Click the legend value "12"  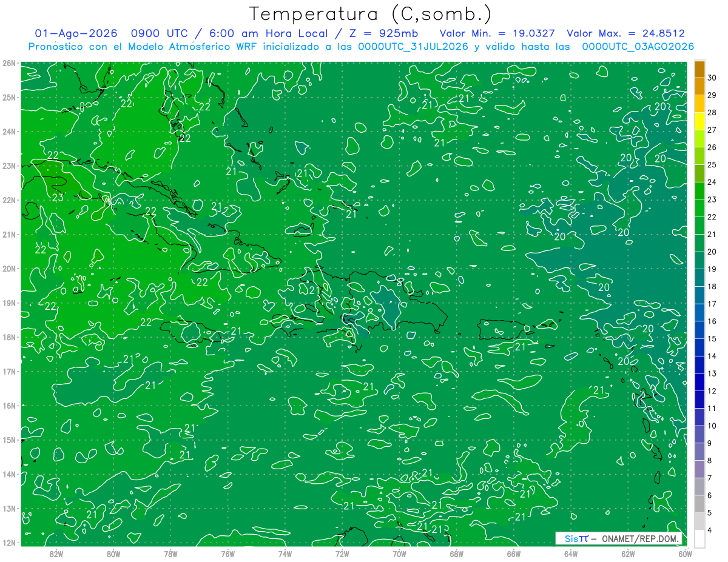[712, 391]
